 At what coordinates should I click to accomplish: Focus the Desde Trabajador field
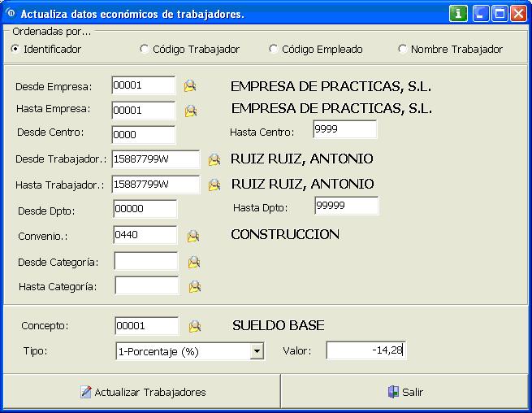156,159
